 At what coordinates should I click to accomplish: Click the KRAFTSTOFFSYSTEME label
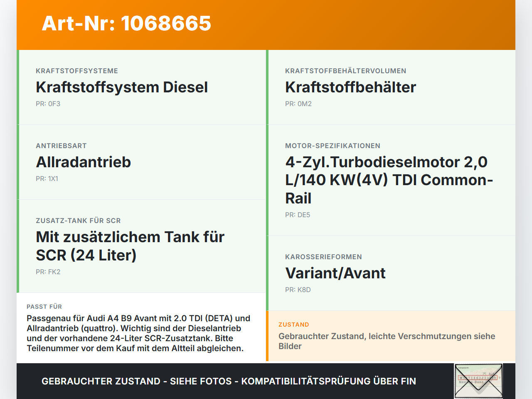tap(77, 71)
